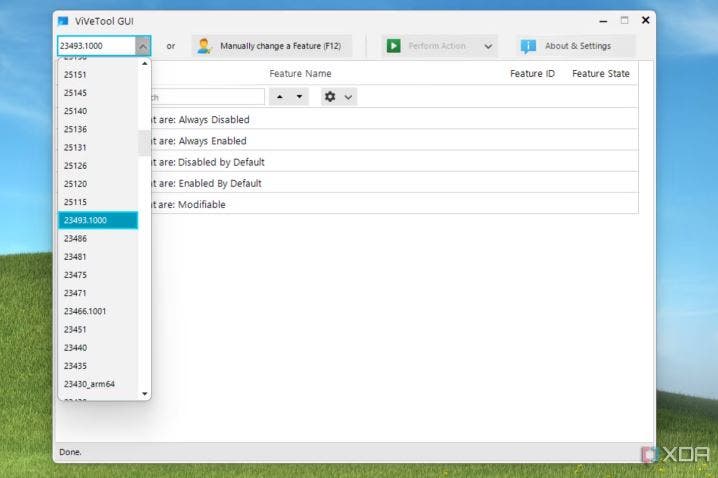Click the ViVeTool GUI app icon in title bar

[x=63, y=21]
